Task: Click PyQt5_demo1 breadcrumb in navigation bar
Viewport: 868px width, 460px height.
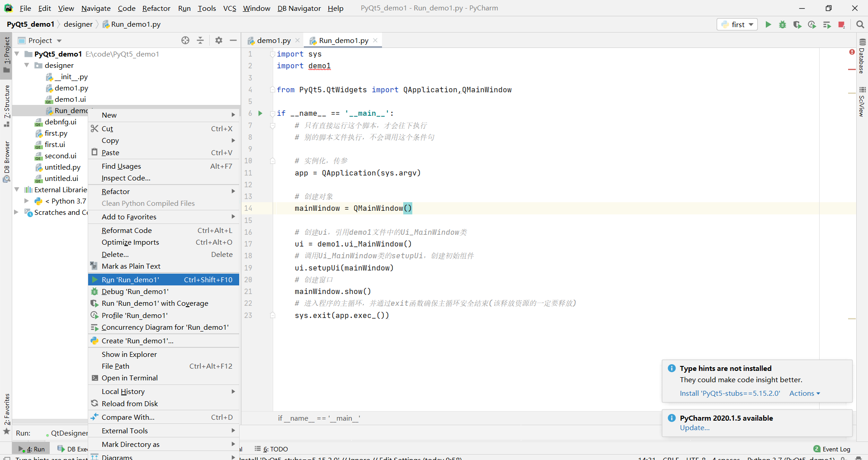Action: coord(30,24)
